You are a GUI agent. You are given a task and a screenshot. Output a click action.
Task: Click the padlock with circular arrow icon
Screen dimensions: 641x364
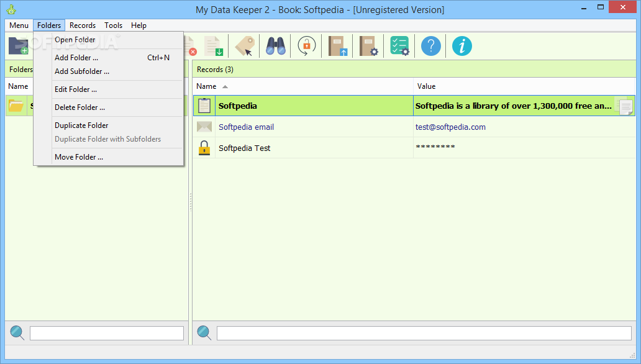pyautogui.click(x=307, y=46)
